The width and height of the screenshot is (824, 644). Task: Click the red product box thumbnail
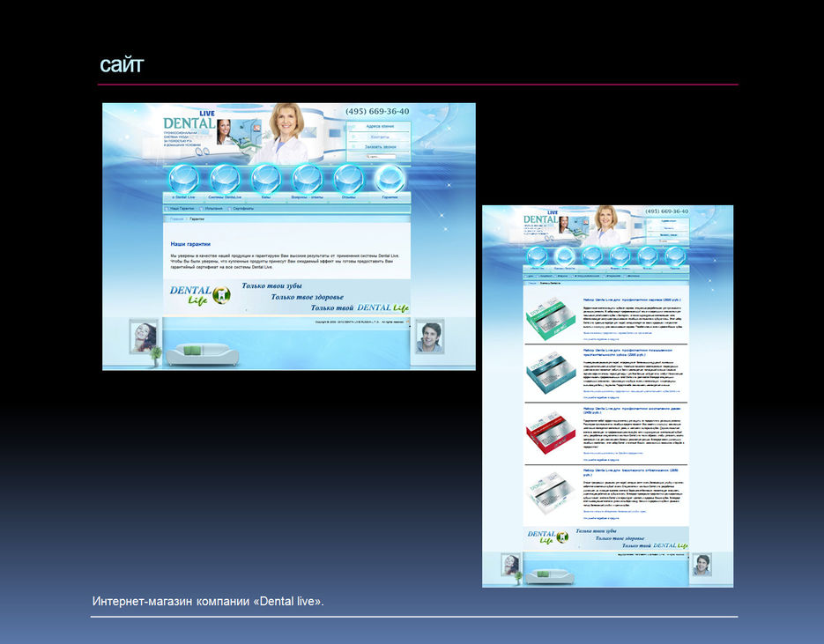click(x=549, y=433)
